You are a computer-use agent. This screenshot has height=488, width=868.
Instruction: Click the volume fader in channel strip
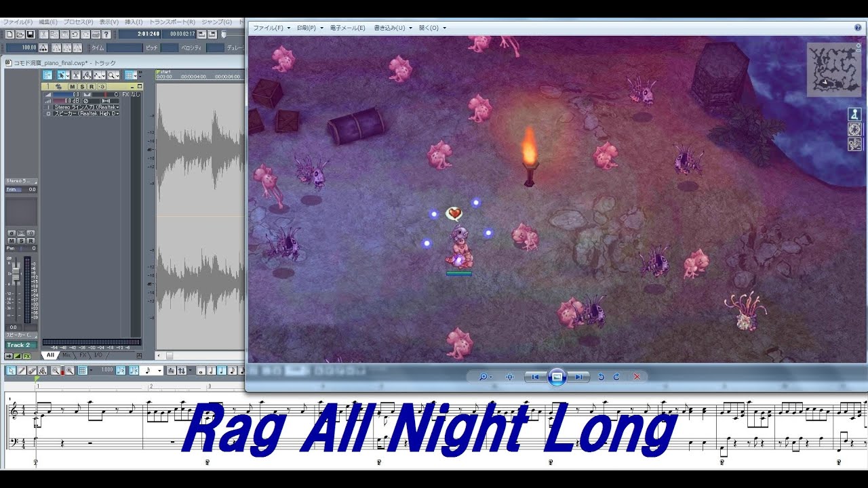[16, 273]
